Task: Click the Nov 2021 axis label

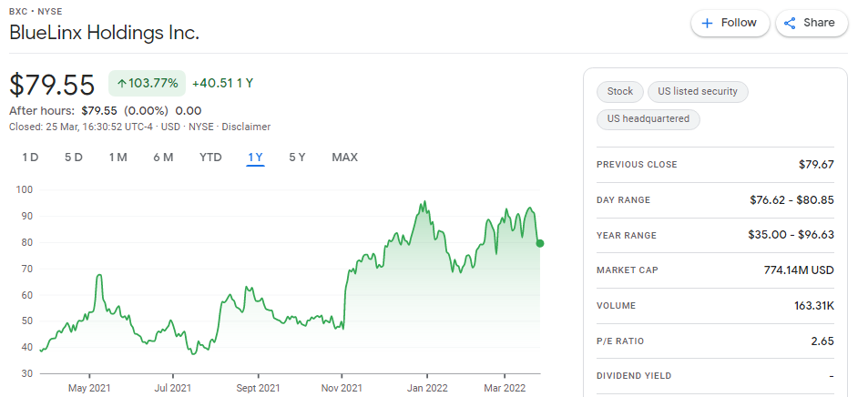Action: [x=342, y=388]
